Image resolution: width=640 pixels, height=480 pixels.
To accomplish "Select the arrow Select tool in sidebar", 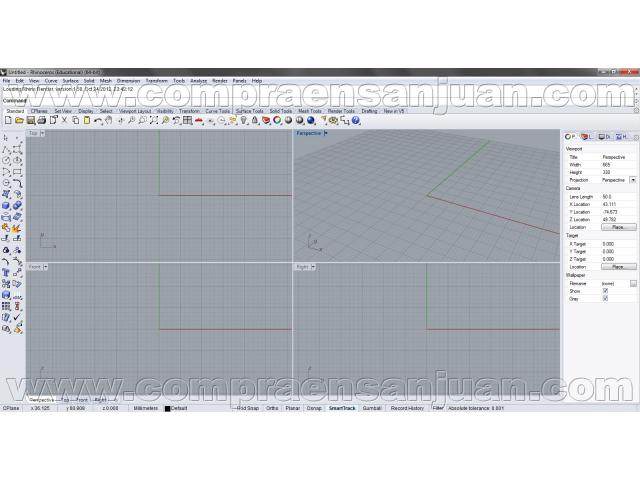I will click(x=6, y=138).
